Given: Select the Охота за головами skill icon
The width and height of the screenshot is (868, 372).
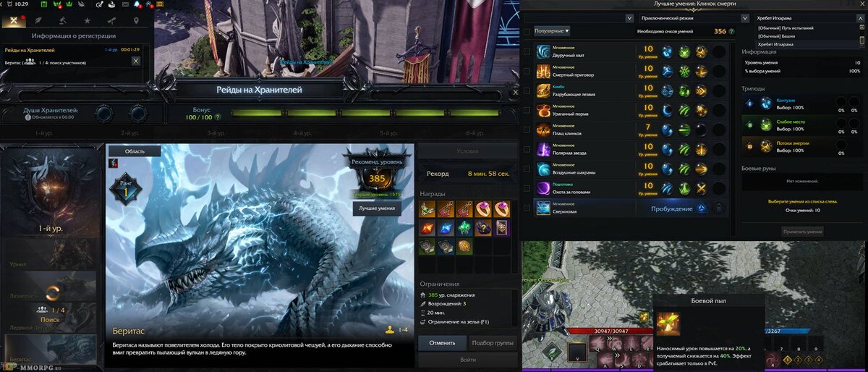Looking at the screenshot, I should tap(543, 189).
